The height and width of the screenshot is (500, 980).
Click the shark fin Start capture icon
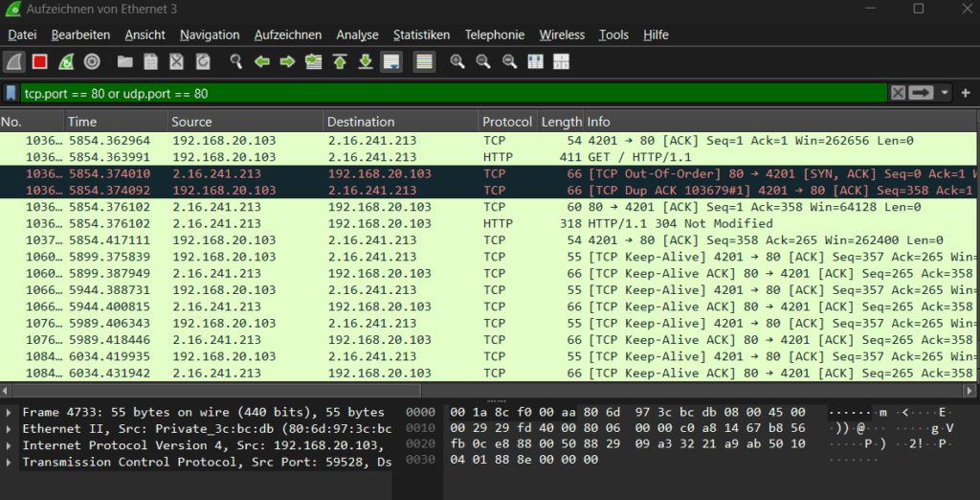14,62
